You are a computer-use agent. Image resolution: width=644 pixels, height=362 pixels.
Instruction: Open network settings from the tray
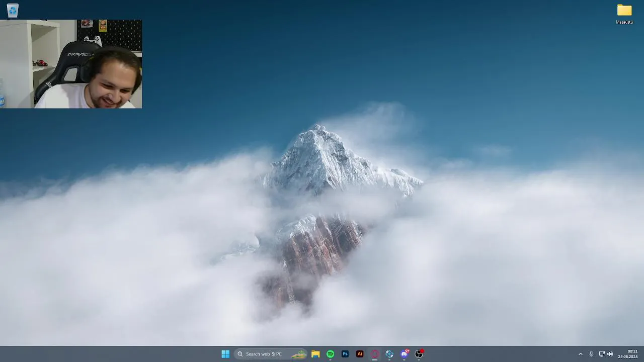[x=602, y=354]
